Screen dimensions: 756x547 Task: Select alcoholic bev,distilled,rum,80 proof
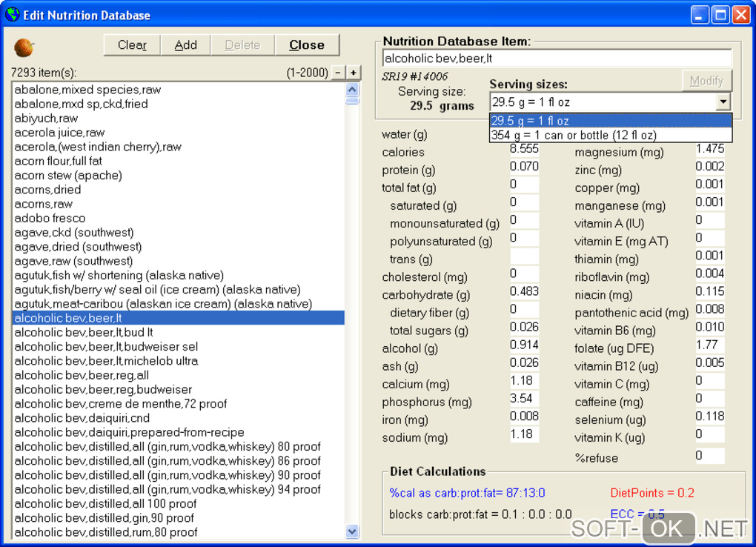178,532
